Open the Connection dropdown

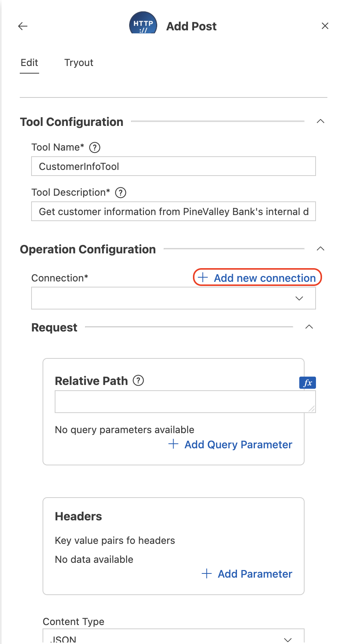click(x=174, y=298)
